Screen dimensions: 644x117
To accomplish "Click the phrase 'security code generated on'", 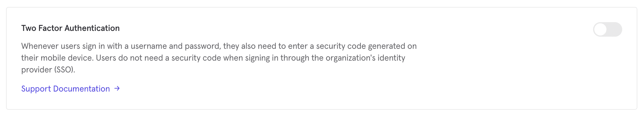I will click(367, 46).
